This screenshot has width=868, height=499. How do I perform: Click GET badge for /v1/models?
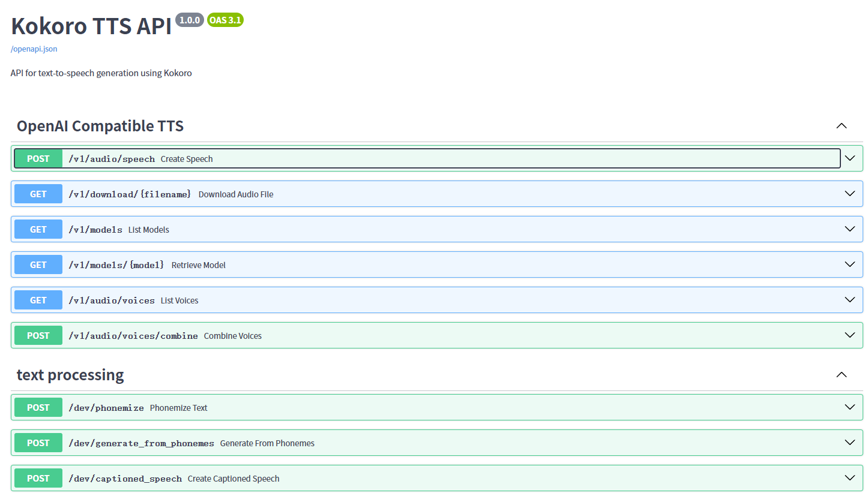click(38, 229)
